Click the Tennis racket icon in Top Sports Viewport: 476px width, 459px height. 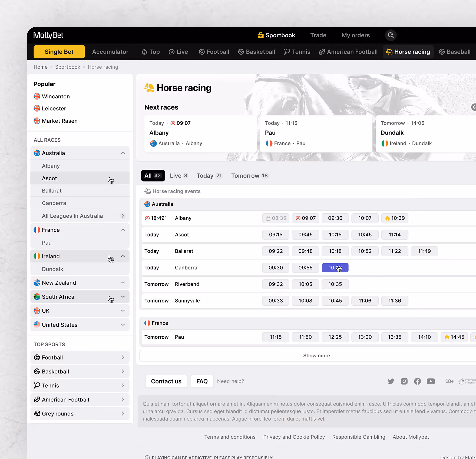(37, 385)
